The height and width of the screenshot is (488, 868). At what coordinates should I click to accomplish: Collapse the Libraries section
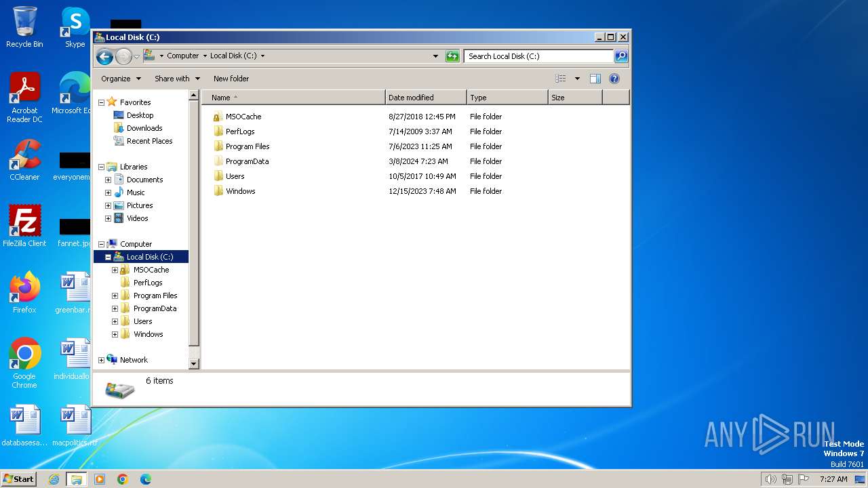pos(102,167)
